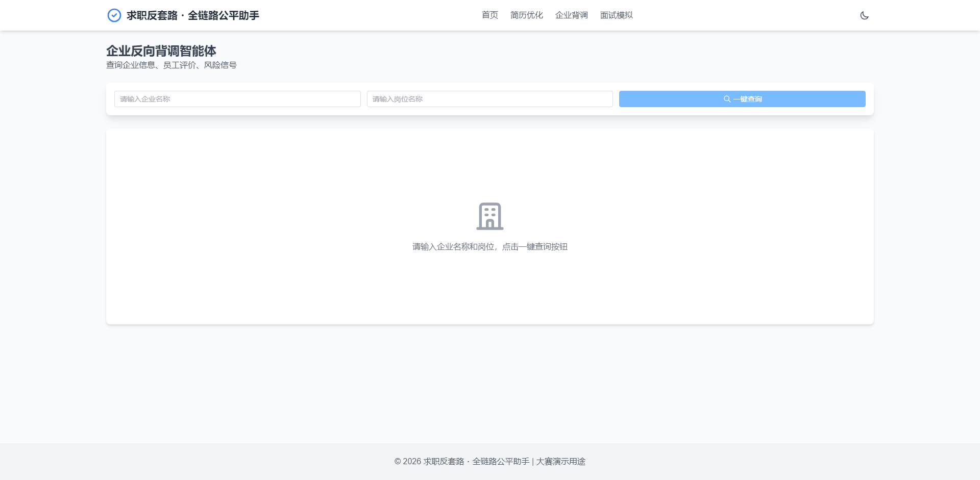Go to the 简历优化 page
The image size is (980, 480).
(x=526, y=15)
